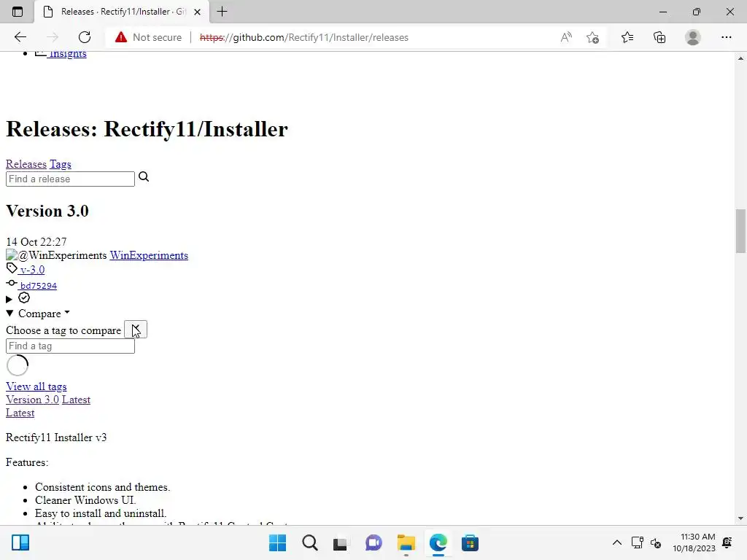
Task: Open Collections icon in toolbar
Action: point(659,37)
